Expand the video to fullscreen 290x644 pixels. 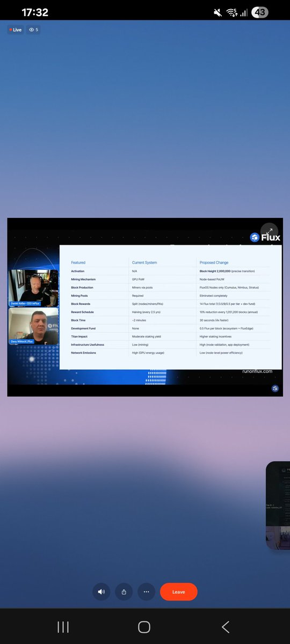[270, 231]
